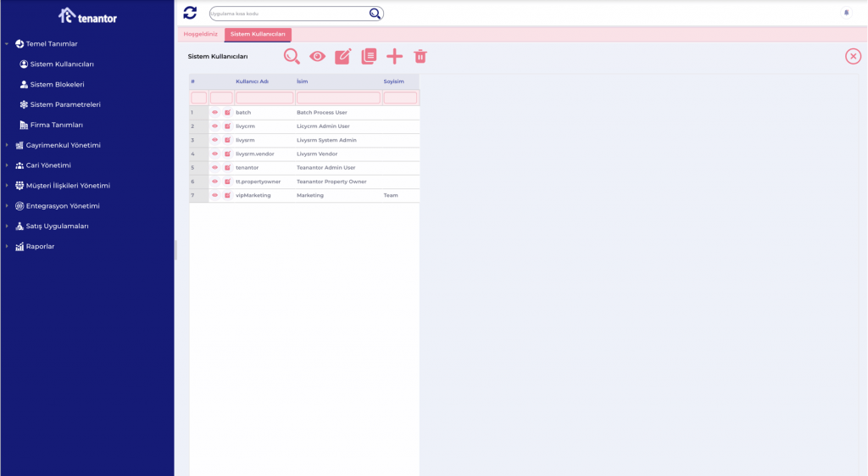This screenshot has height=476, width=868.
Task: Click the Kullanıcı Adı filter input field
Action: point(264,98)
